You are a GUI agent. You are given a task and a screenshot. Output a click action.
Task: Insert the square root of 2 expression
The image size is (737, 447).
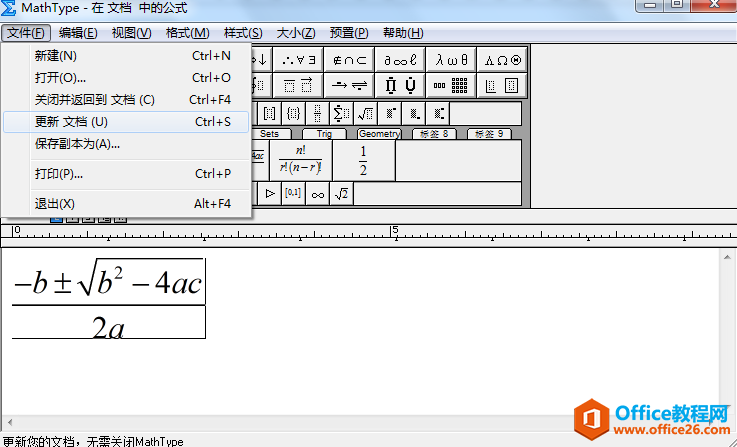(x=341, y=194)
